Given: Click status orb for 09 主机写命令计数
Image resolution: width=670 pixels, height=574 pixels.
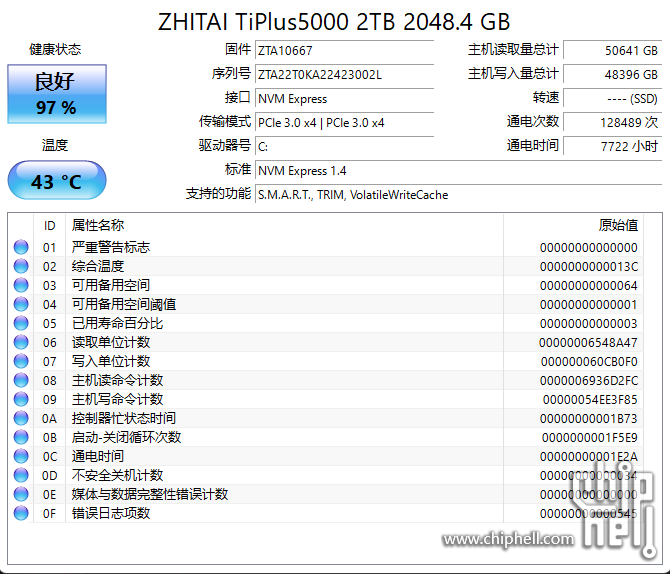Looking at the screenshot, I should (21, 399).
